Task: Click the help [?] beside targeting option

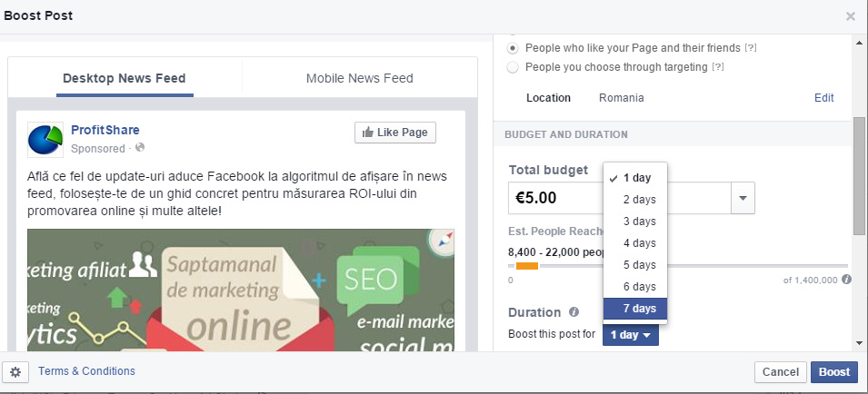Action: click(718, 67)
